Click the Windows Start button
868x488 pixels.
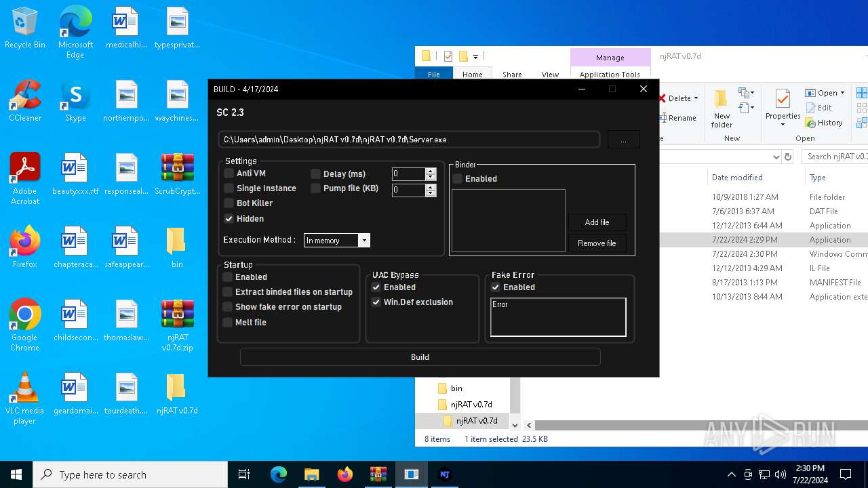[16, 474]
